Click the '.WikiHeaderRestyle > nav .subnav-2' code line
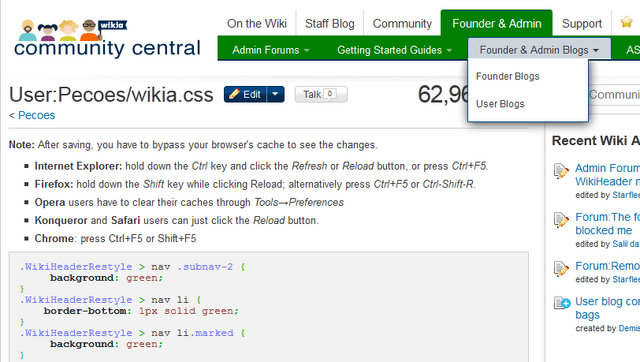The height and width of the screenshot is (362, 640). pos(133,267)
